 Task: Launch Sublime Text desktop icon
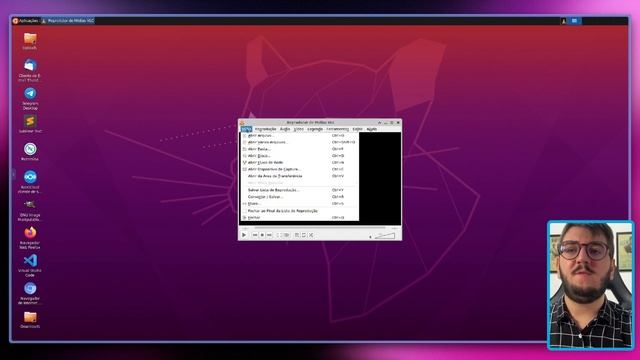[x=30, y=124]
